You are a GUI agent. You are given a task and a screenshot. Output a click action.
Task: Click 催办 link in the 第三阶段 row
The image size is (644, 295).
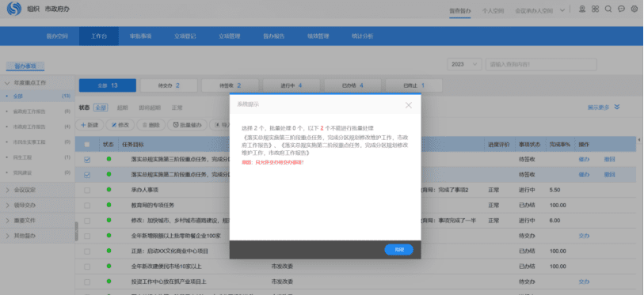(x=584, y=159)
